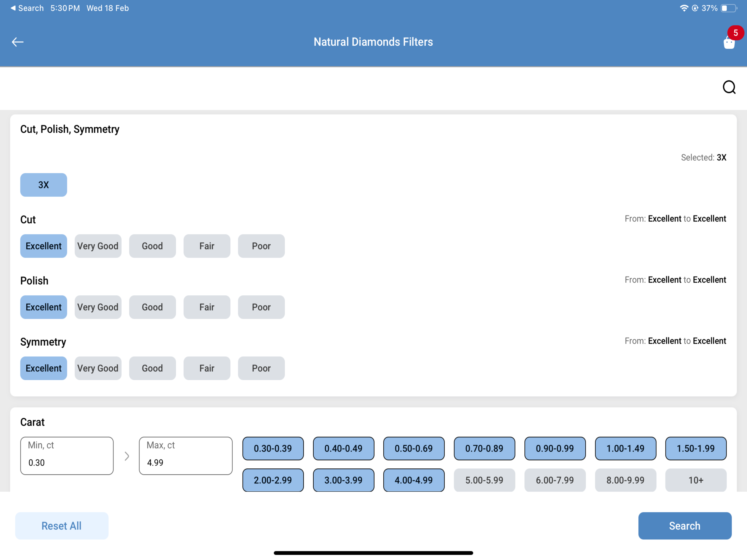747x560 pixels.
Task: Select Very Good under Polish
Action: click(x=98, y=307)
